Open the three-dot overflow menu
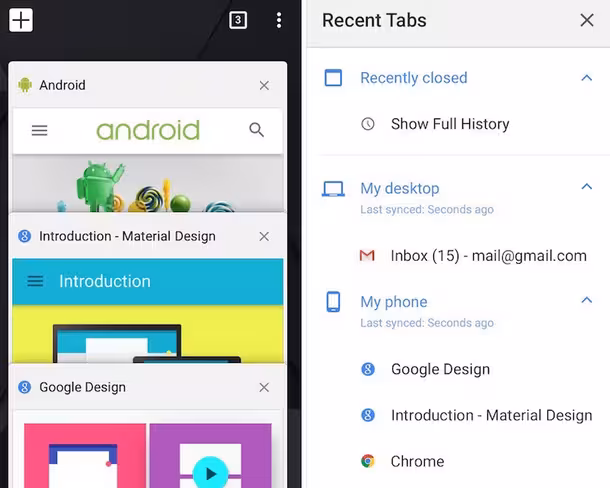Screen dimensions: 610x488 [x=279, y=20]
